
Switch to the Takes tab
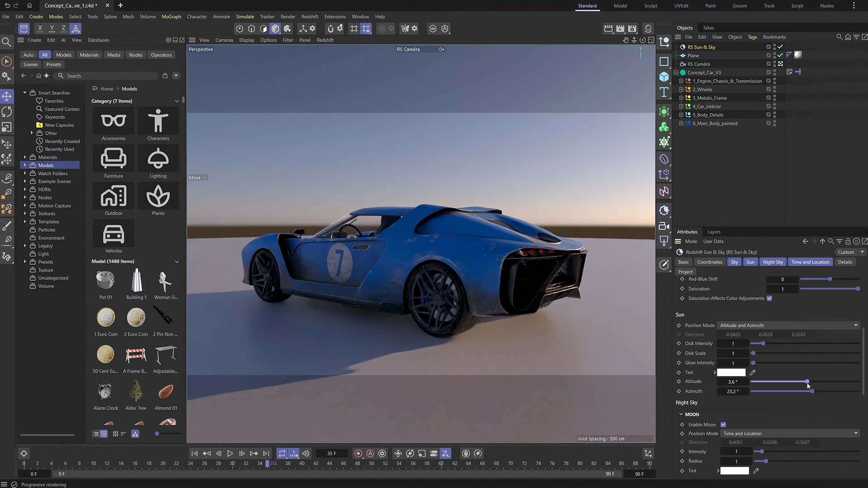(x=708, y=28)
